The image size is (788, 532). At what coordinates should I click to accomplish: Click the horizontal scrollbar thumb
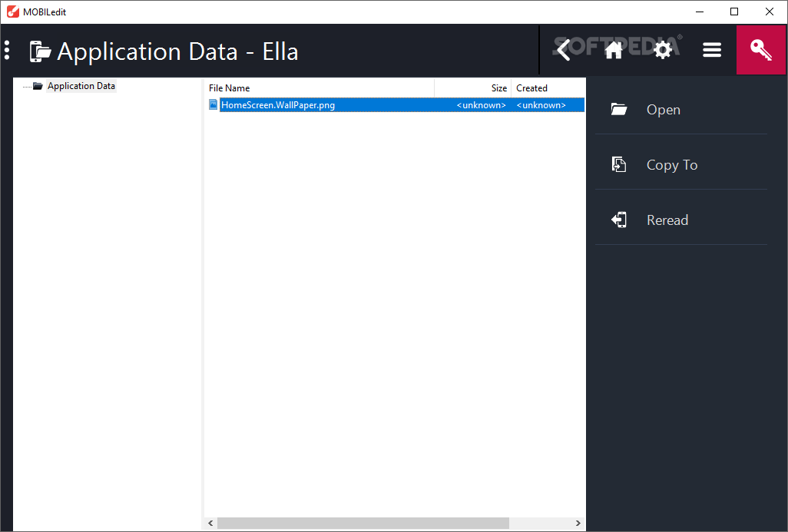pos(363,523)
